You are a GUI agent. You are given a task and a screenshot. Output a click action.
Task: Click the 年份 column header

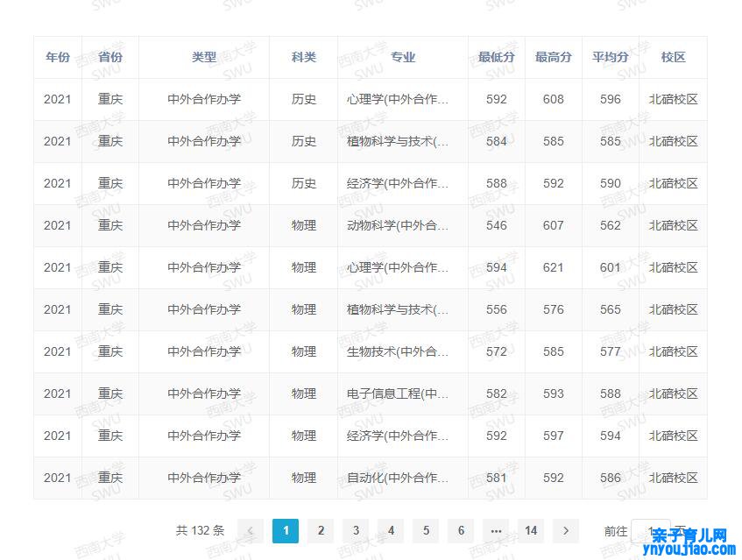[57, 57]
